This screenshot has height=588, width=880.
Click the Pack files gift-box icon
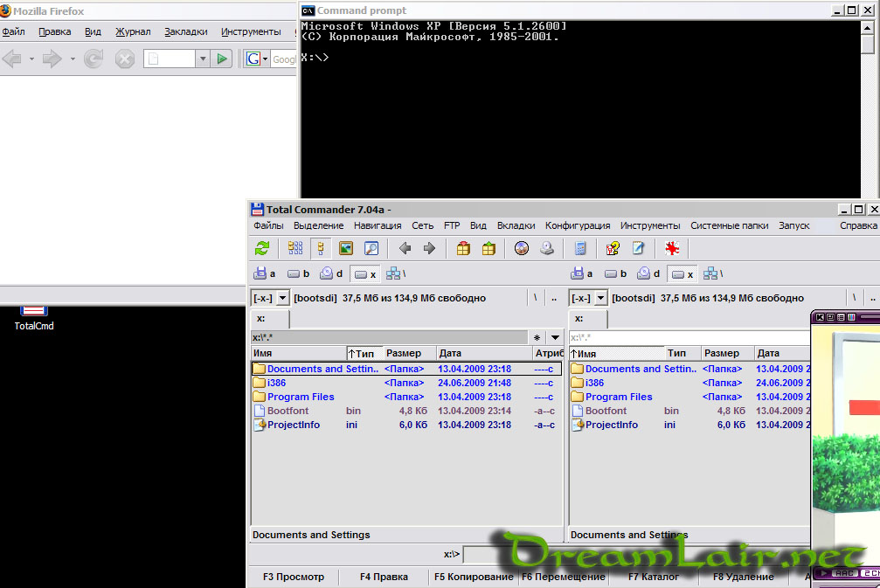(463, 248)
